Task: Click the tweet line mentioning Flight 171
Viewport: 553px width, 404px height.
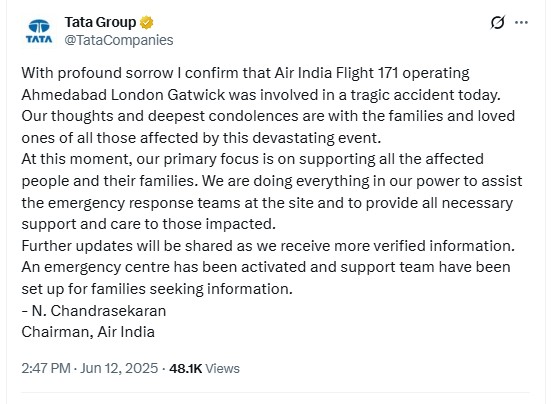Action: click(245, 73)
